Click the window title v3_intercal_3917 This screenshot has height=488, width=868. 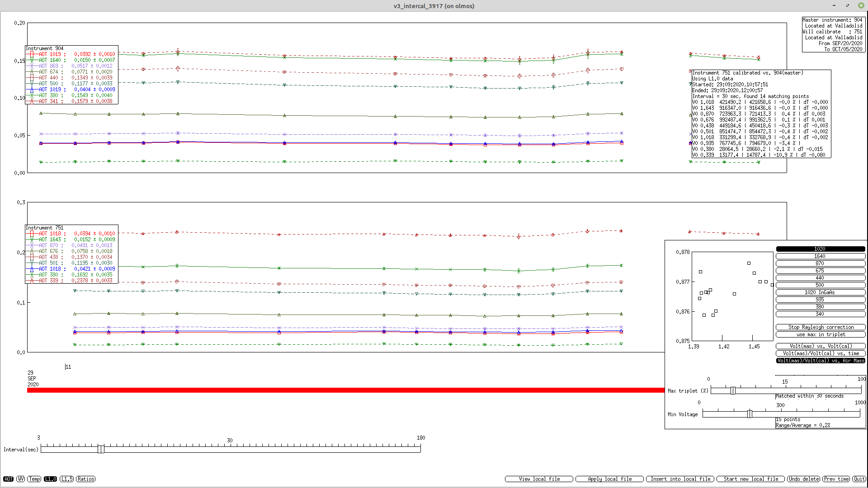[x=434, y=6]
